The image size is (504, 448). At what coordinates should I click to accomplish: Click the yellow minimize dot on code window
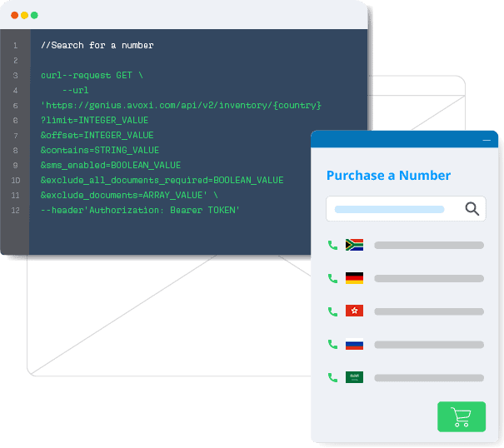click(24, 15)
